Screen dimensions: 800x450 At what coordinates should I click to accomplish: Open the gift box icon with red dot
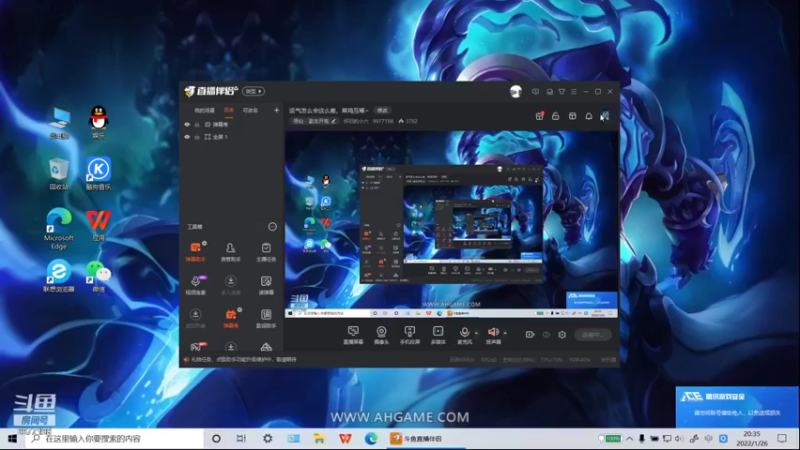539,116
